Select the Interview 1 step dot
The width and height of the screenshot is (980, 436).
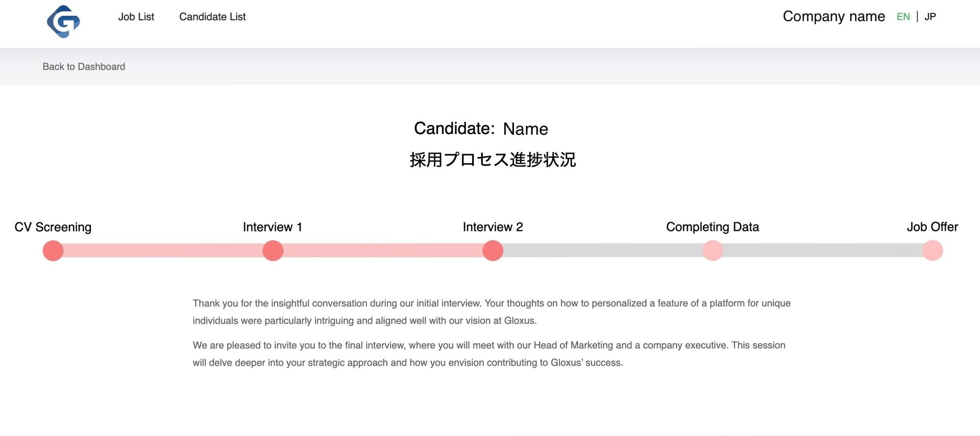(273, 250)
